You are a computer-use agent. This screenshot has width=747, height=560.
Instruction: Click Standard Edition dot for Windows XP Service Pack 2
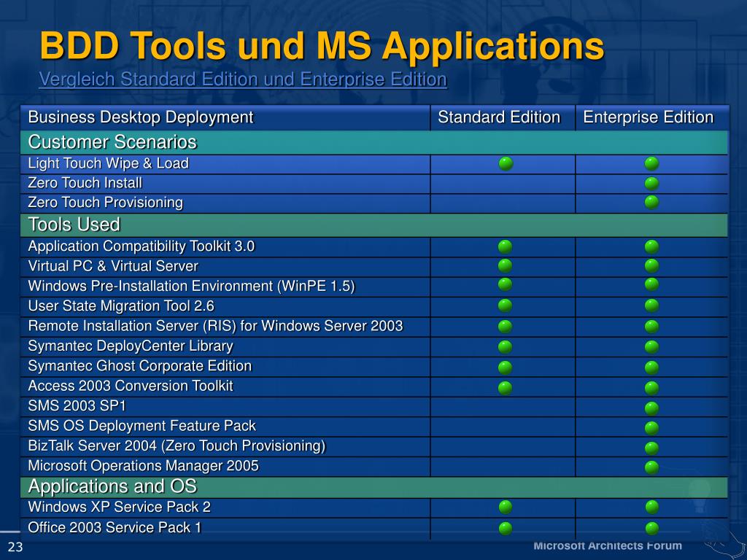pos(506,507)
